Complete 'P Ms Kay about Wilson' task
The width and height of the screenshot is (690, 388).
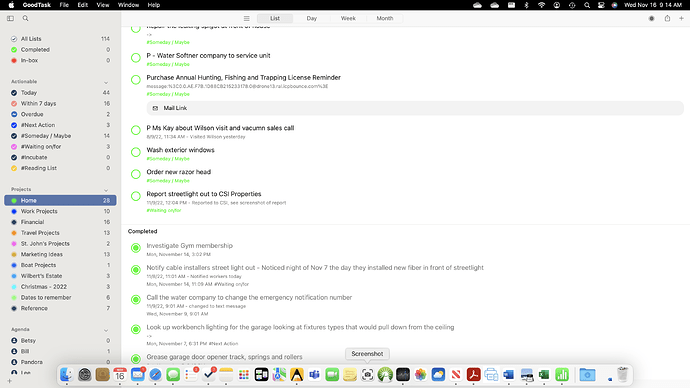point(136,130)
